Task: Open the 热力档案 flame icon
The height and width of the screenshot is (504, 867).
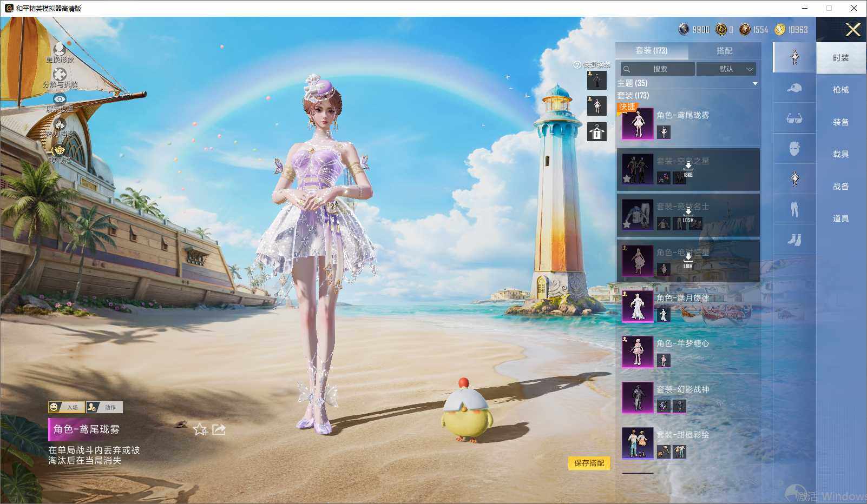Action: click(60, 124)
